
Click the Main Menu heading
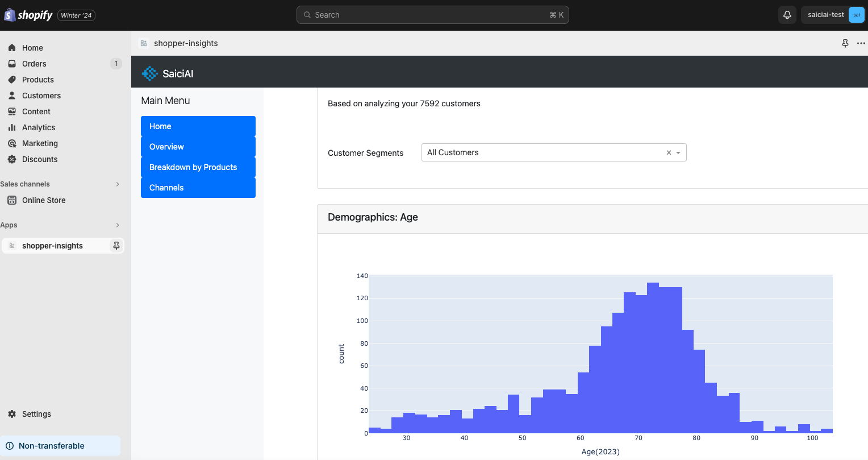coord(165,101)
